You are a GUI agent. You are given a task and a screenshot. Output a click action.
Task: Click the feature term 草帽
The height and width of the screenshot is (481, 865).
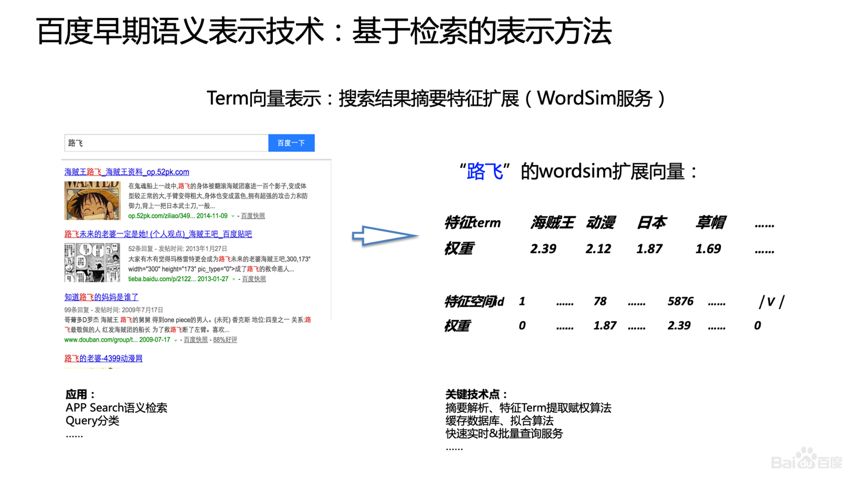tap(711, 223)
